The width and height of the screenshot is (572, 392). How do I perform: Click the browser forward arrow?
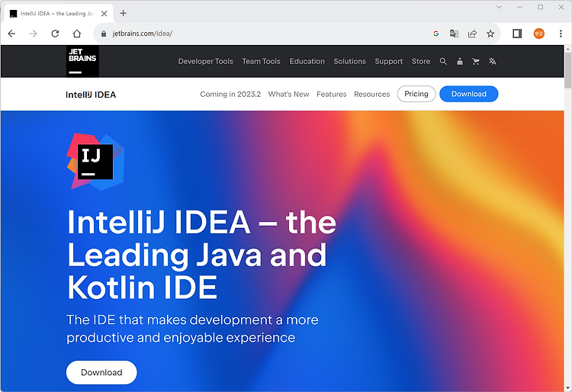pyautogui.click(x=34, y=34)
